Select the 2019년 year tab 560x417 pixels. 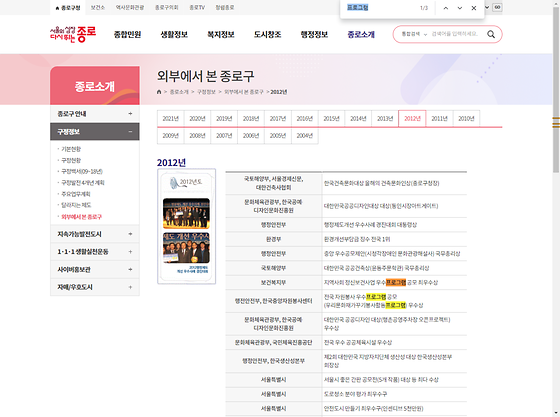click(224, 119)
